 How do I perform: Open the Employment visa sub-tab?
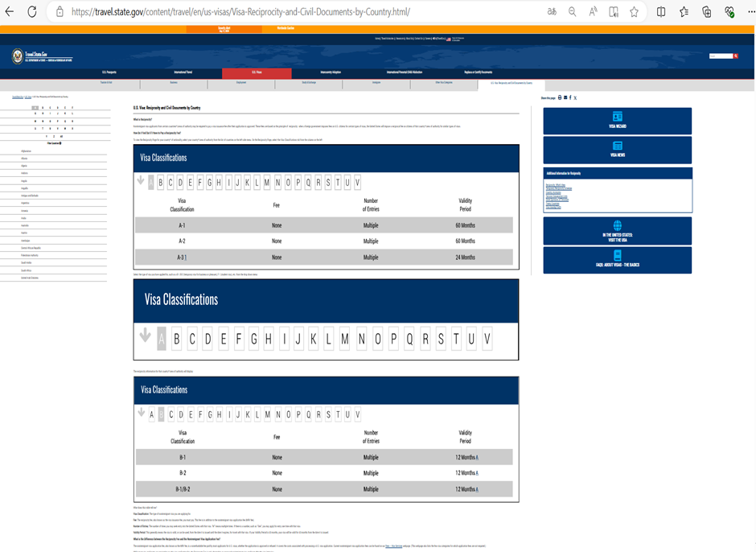click(241, 83)
